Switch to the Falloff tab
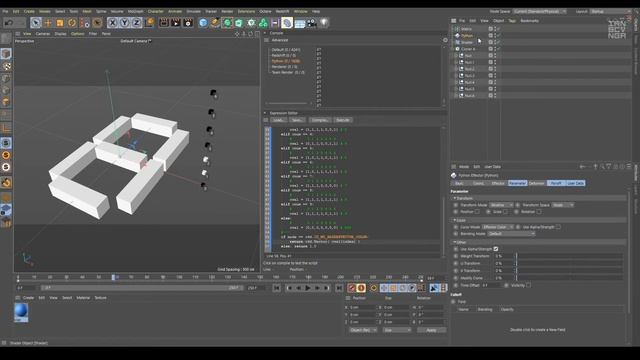The width and height of the screenshot is (640, 360). click(556, 183)
